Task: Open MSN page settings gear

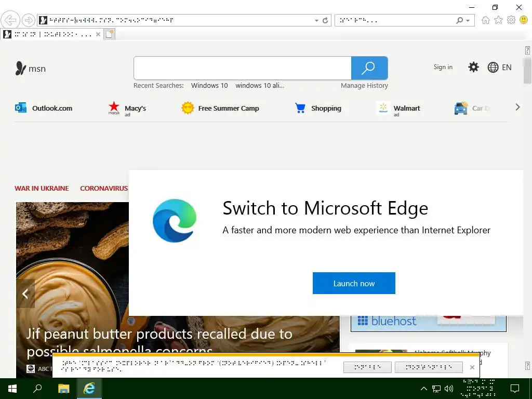Action: click(x=473, y=67)
